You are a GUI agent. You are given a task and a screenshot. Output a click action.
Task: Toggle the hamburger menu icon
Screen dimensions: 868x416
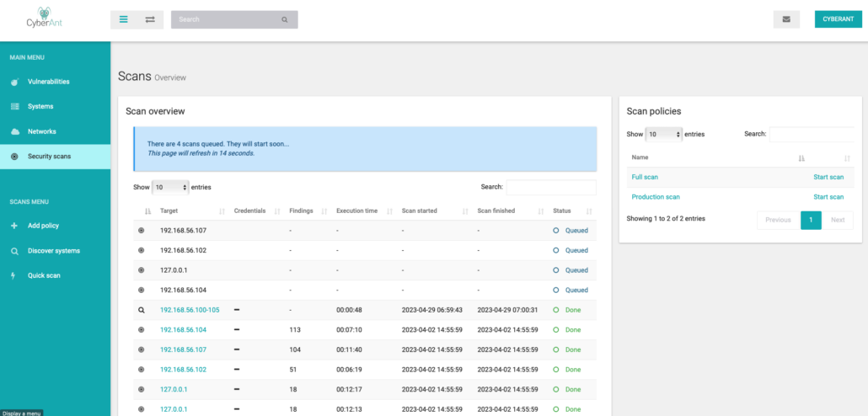pos(124,19)
